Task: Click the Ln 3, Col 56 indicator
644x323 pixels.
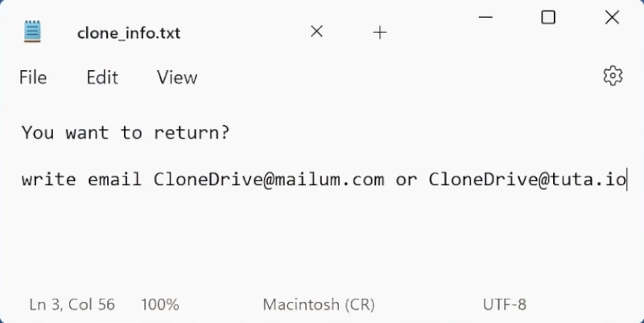Action: (x=72, y=304)
